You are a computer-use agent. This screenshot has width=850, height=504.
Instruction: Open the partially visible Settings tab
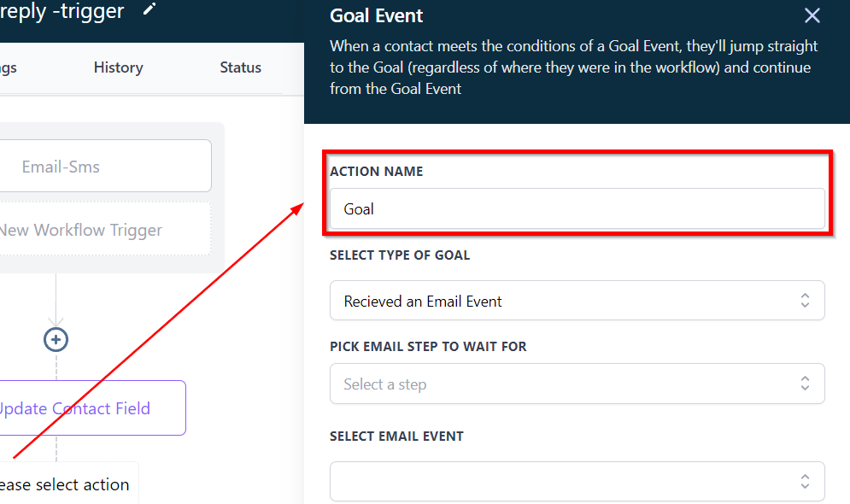pyautogui.click(x=9, y=67)
